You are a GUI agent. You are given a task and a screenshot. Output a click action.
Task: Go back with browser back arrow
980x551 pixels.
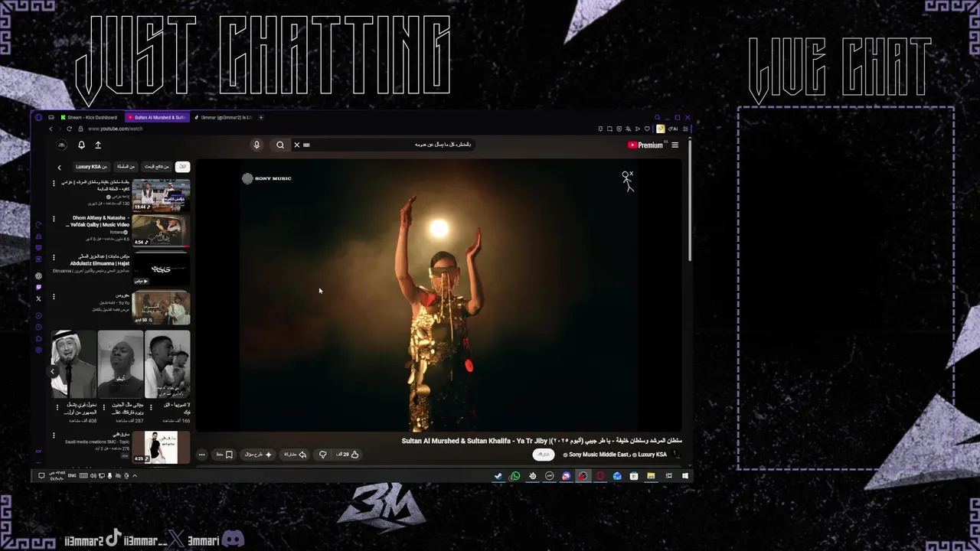51,129
